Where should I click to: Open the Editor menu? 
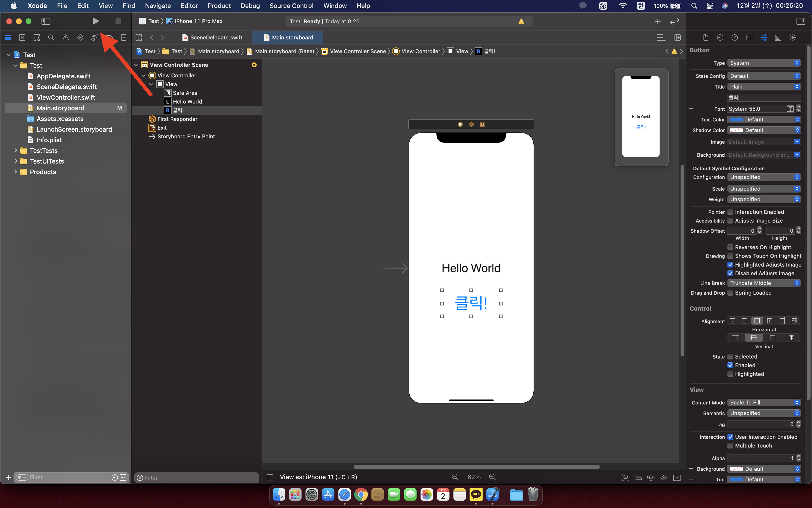click(x=189, y=6)
